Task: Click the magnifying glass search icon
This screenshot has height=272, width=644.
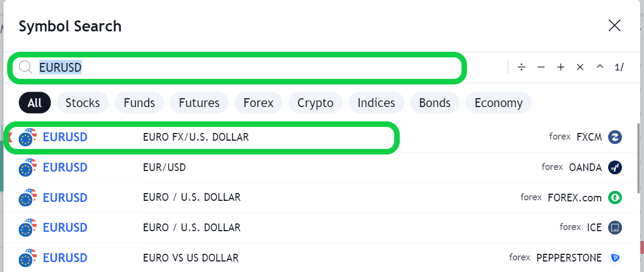Action: [x=25, y=67]
